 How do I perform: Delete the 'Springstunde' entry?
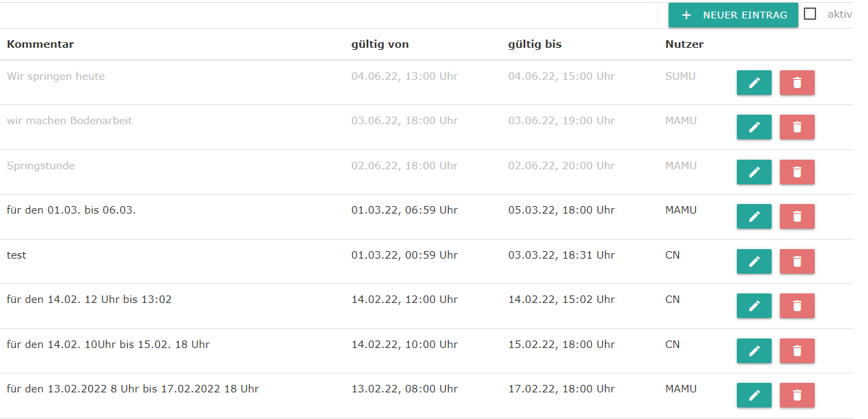pyautogui.click(x=797, y=172)
